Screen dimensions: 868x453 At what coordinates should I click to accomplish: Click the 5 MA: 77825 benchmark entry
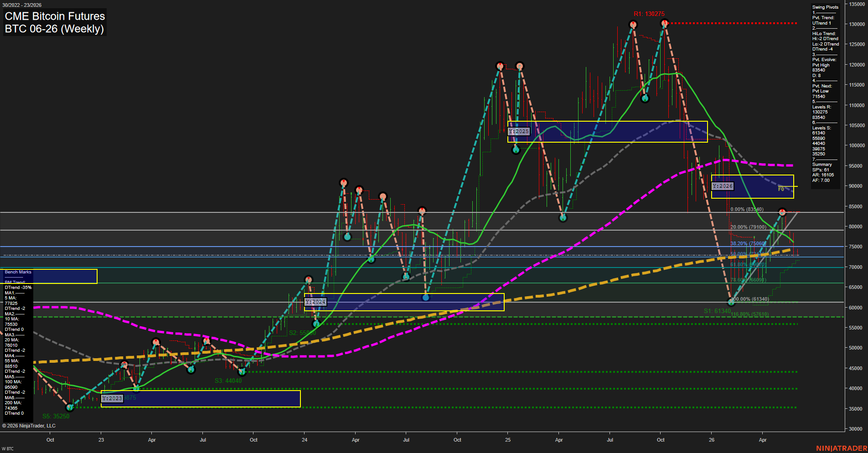tap(12, 301)
